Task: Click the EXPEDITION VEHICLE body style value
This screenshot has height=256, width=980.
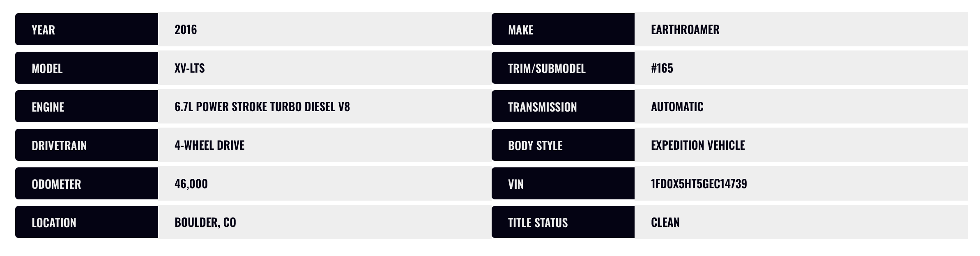Action: [698, 145]
